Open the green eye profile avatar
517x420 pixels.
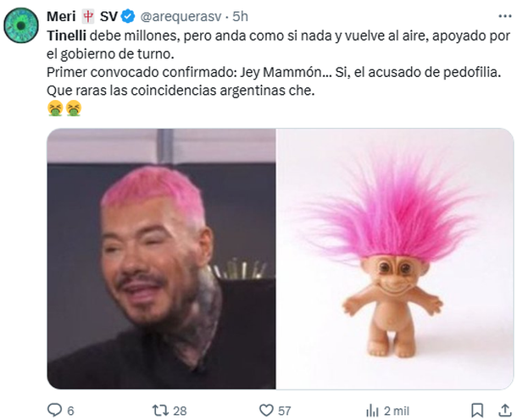click(21, 25)
